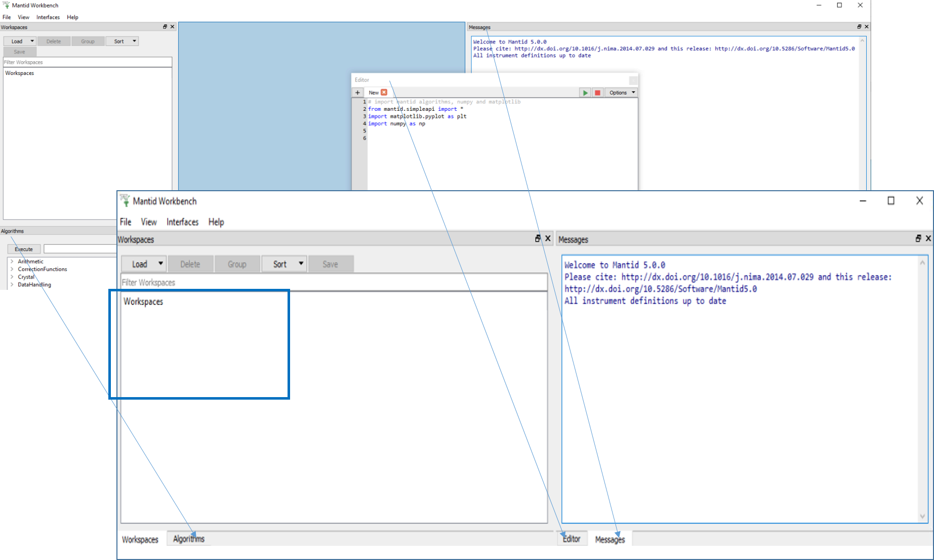Expand the Arithmetic algorithm category
Viewport: 934px width, 560px height.
coord(12,262)
